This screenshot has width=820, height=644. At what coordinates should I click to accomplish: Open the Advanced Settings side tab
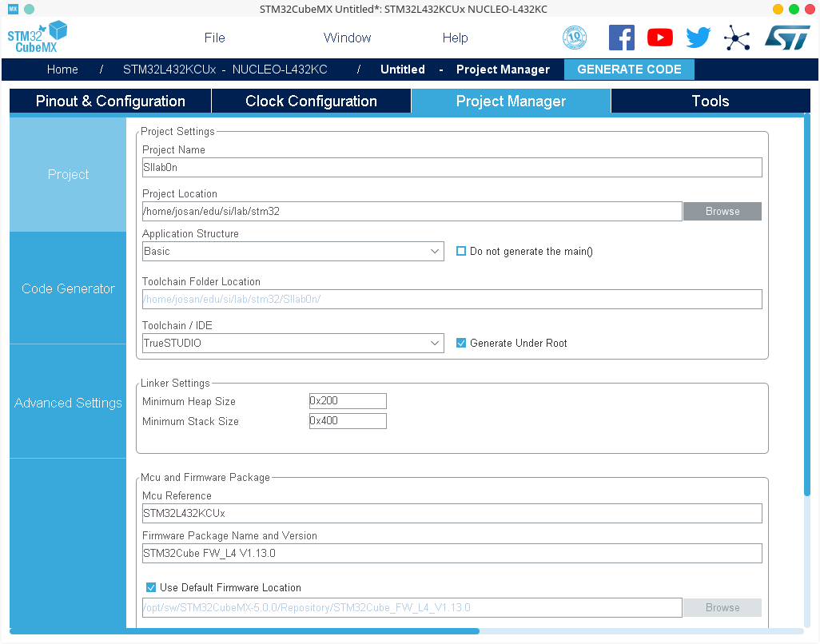(x=68, y=403)
